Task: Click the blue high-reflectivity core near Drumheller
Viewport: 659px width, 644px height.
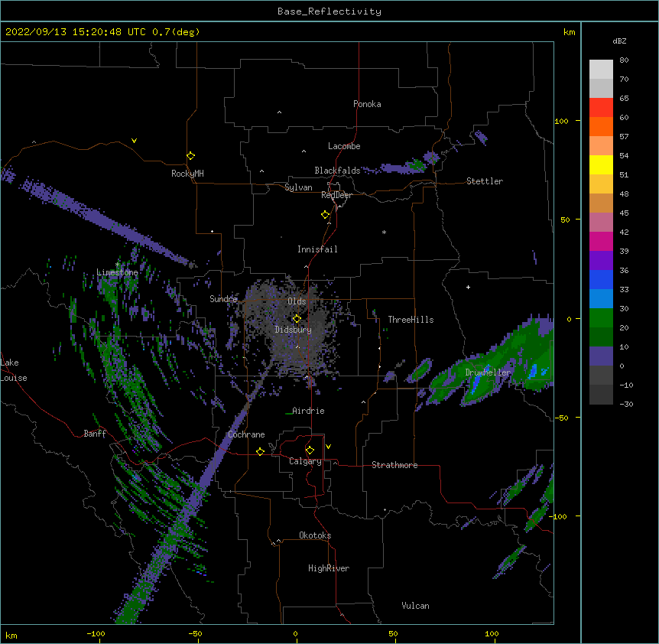Action: 476,384
